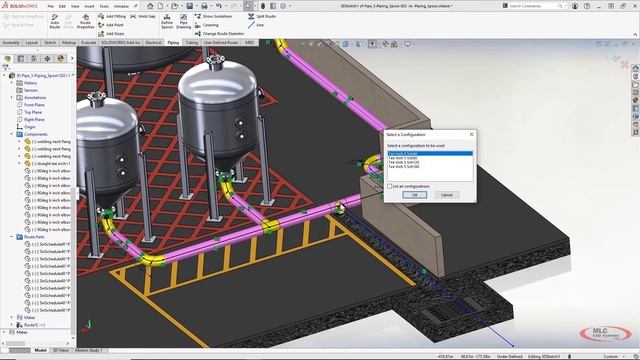The width and height of the screenshot is (640, 360).
Task: Click the Weld Gap tool
Action: (x=143, y=16)
